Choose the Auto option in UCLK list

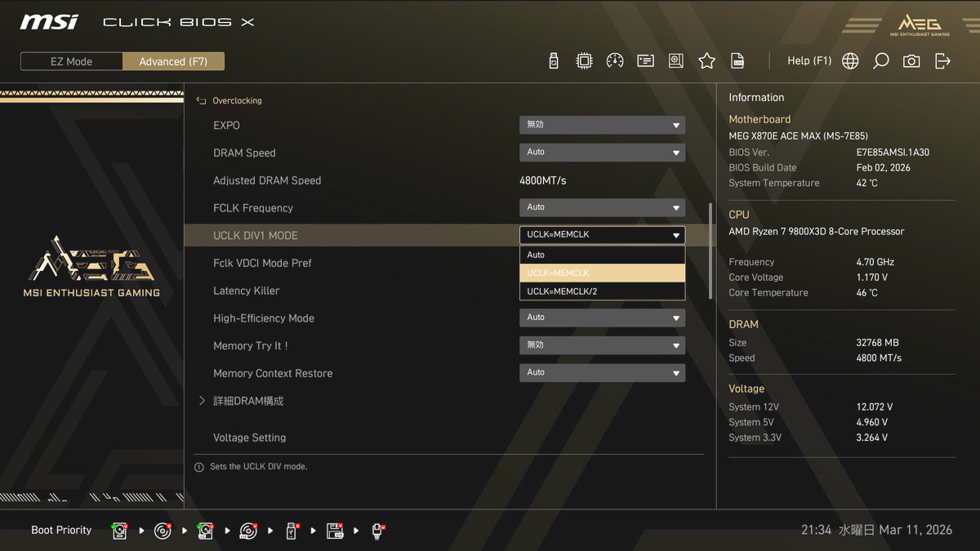pyautogui.click(x=602, y=255)
